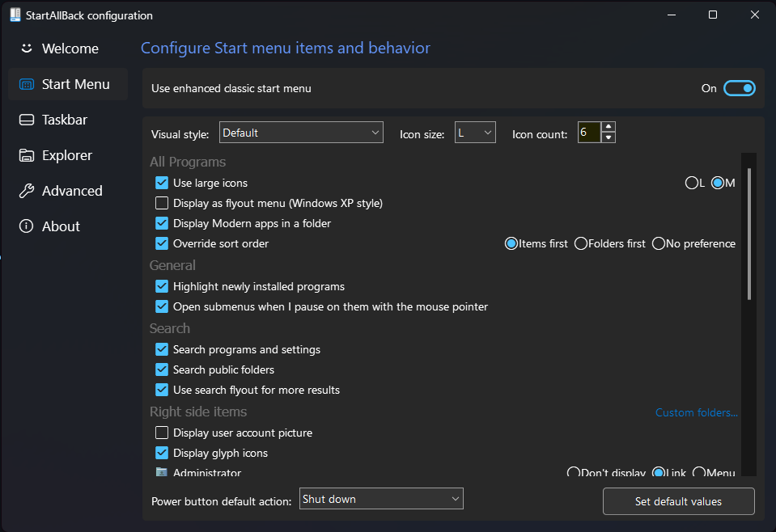Click the About info icon
The height and width of the screenshot is (532, 776).
(x=25, y=226)
